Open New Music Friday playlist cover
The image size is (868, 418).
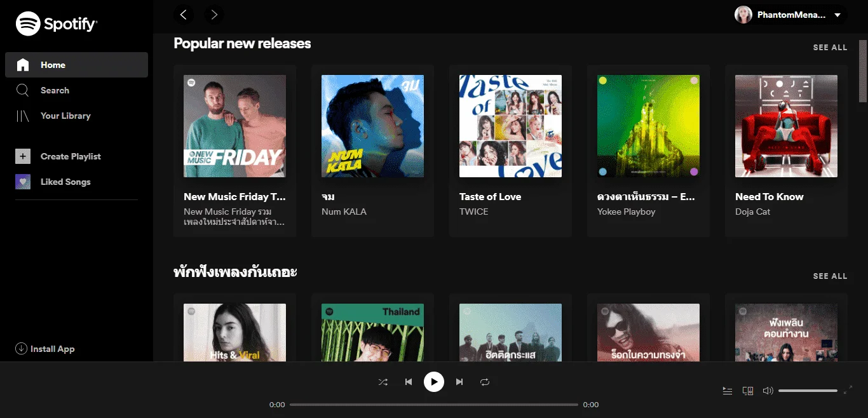234,126
